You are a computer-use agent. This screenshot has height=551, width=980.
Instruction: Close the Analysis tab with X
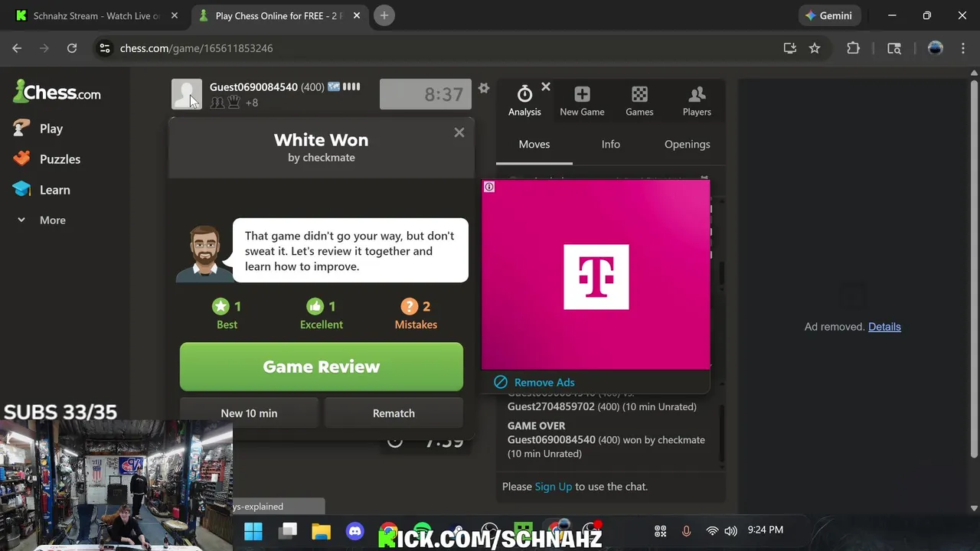[x=546, y=87]
